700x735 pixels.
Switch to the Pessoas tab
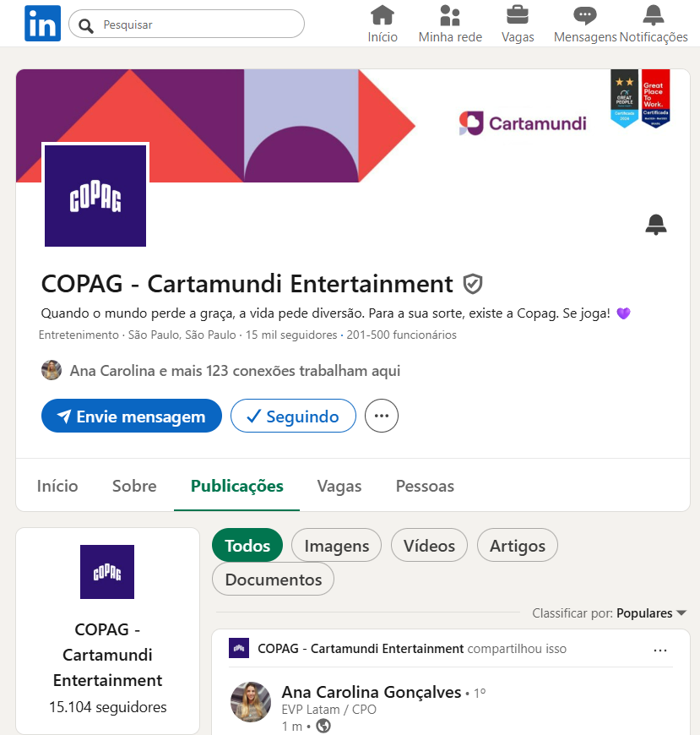coord(425,486)
